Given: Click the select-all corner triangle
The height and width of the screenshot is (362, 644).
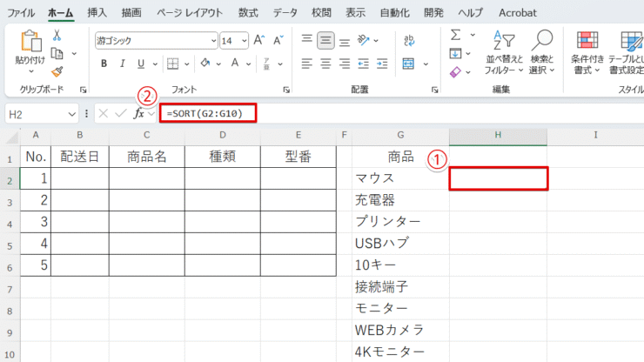Looking at the screenshot, I should point(12,137).
